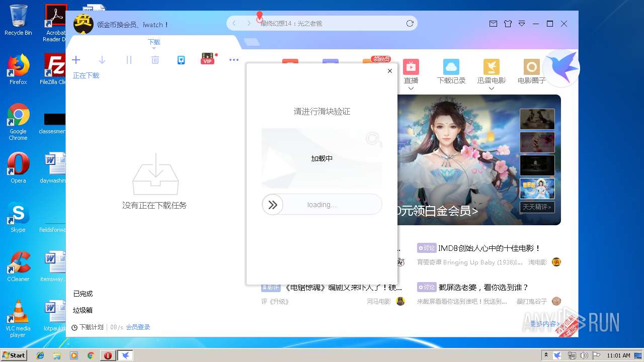Select the fourth game banner thumbnail
Screen dimensions: 644x362
(537, 189)
